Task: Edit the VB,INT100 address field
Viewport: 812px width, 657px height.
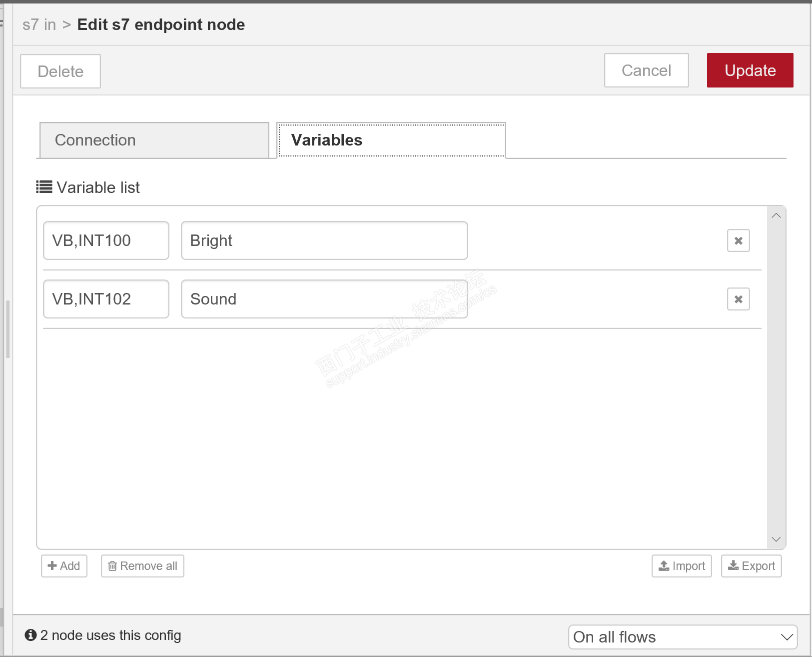Action: click(106, 241)
